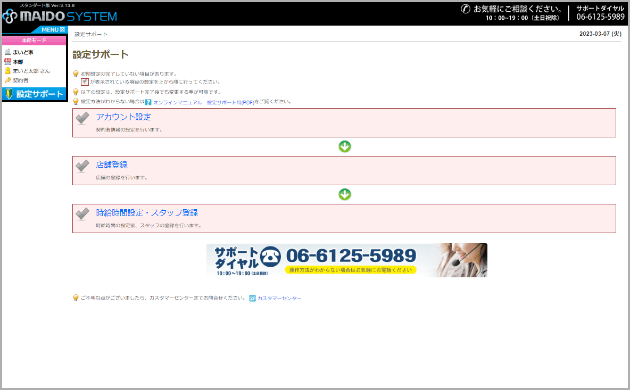Open 店舗登録 step

[x=111, y=165]
